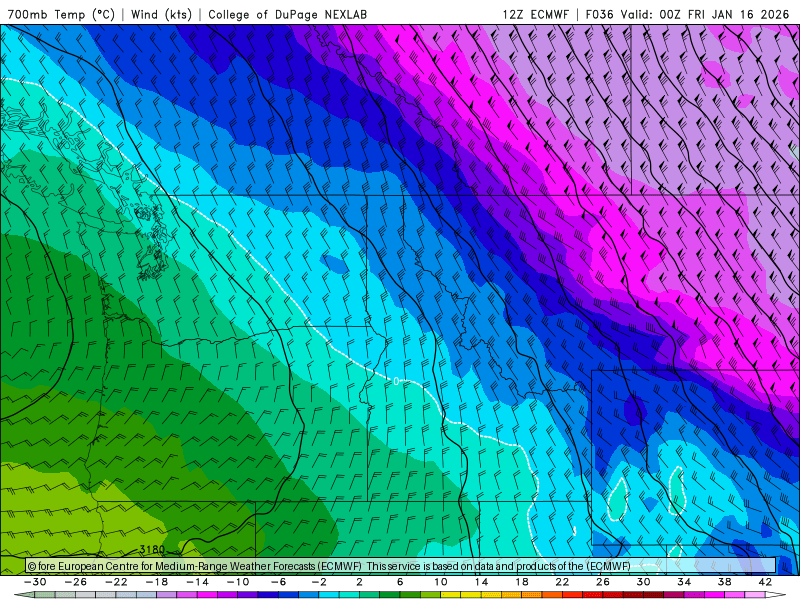Click the "-14" color scale label

pos(197,582)
